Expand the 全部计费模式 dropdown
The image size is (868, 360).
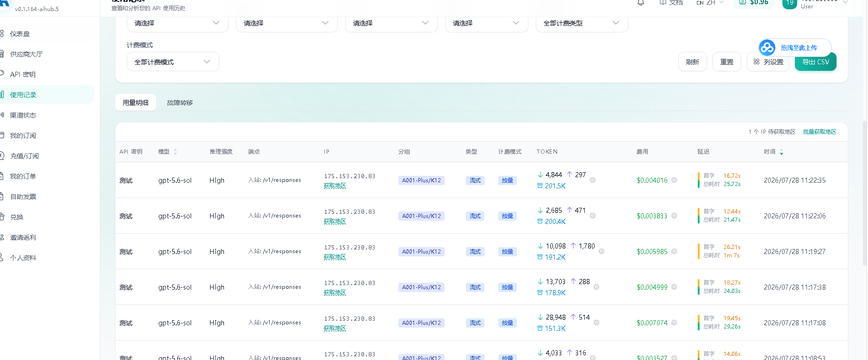pyautogui.click(x=173, y=62)
